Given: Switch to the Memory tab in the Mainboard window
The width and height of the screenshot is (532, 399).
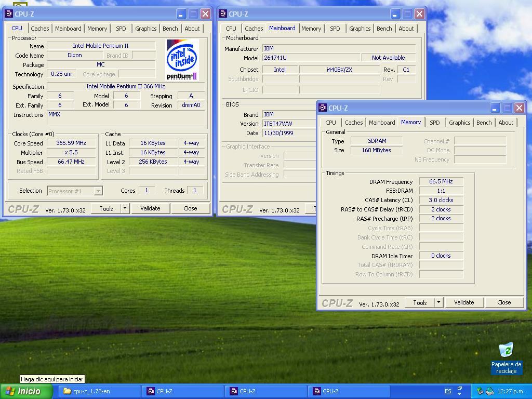Looking at the screenshot, I should coord(311,29).
